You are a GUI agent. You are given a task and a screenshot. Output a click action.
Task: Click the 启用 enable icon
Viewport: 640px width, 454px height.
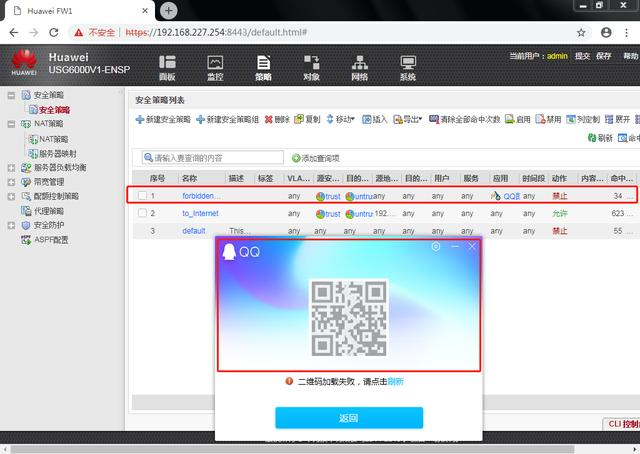pyautogui.click(x=509, y=119)
